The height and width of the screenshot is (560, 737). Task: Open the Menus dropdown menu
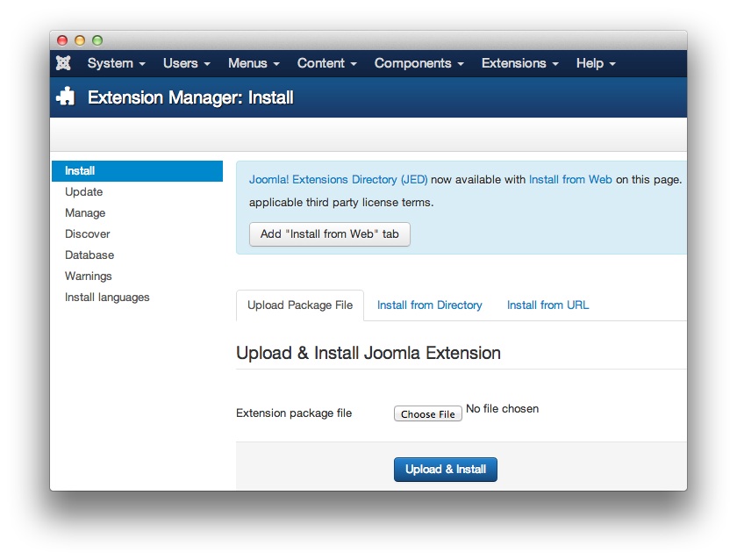[x=254, y=63]
